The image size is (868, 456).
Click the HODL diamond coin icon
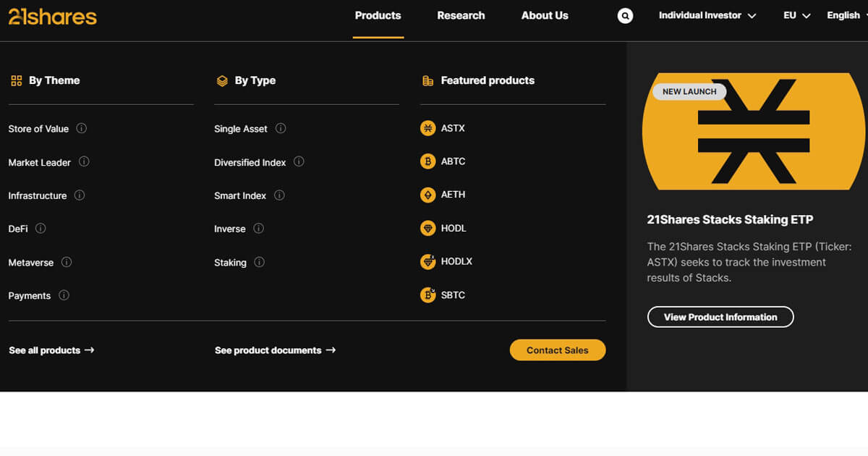point(428,228)
